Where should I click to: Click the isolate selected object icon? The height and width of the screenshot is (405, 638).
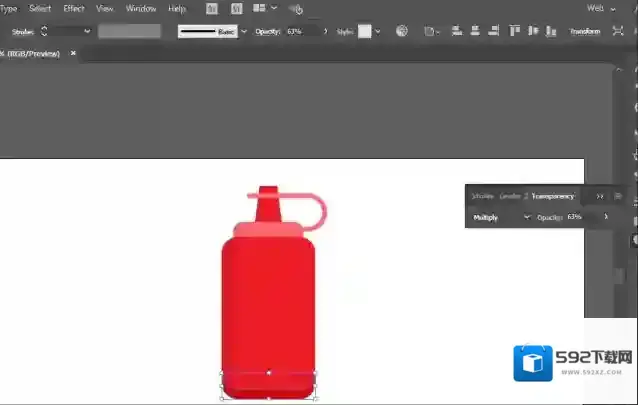431,31
